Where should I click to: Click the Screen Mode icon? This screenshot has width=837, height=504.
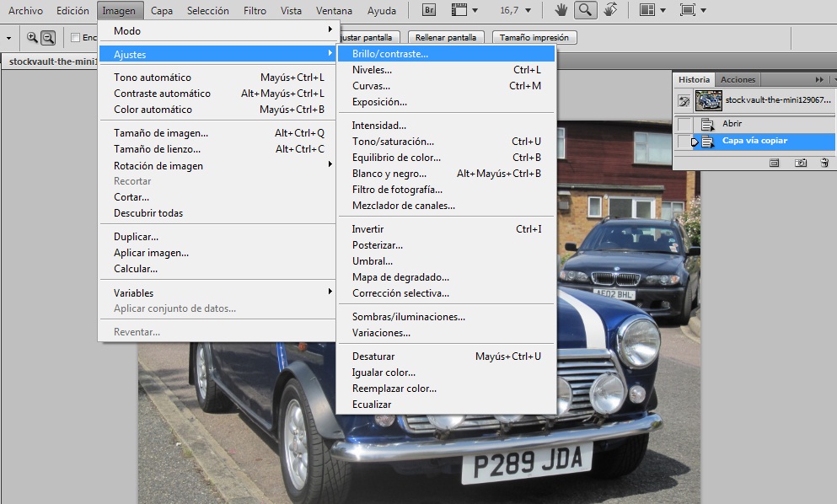point(688,10)
